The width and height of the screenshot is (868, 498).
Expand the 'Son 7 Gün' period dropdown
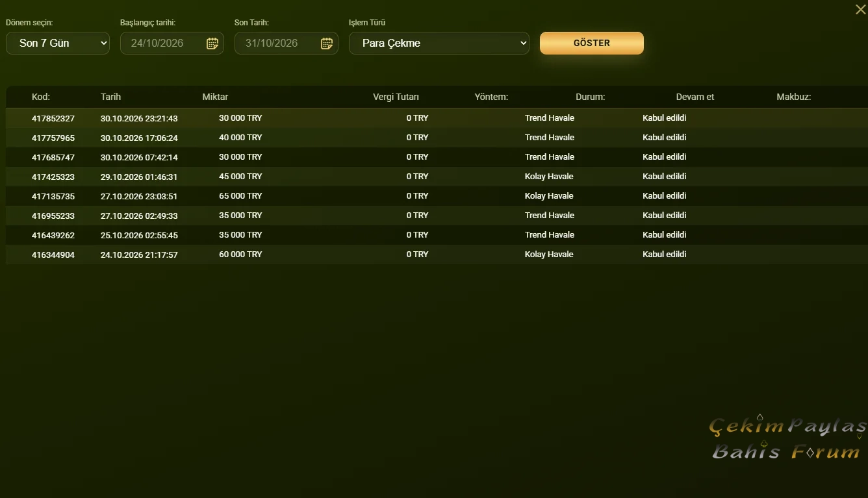pyautogui.click(x=58, y=43)
